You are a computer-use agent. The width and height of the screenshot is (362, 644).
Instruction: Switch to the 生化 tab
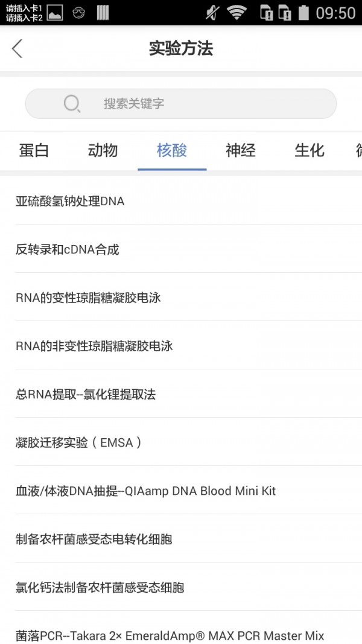(310, 151)
